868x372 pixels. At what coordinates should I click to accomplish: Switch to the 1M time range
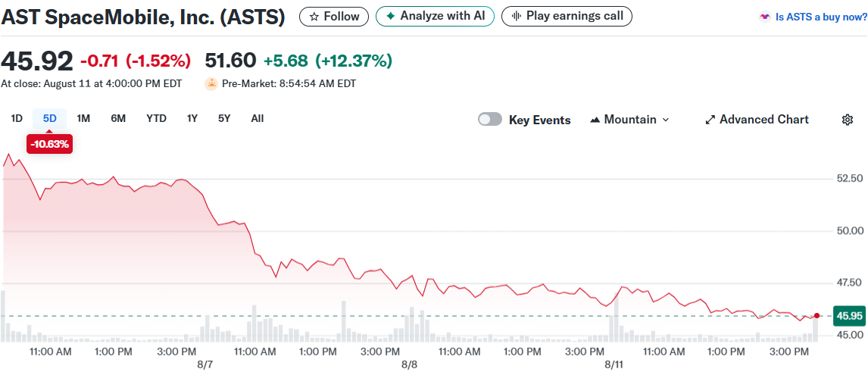pyautogui.click(x=83, y=118)
